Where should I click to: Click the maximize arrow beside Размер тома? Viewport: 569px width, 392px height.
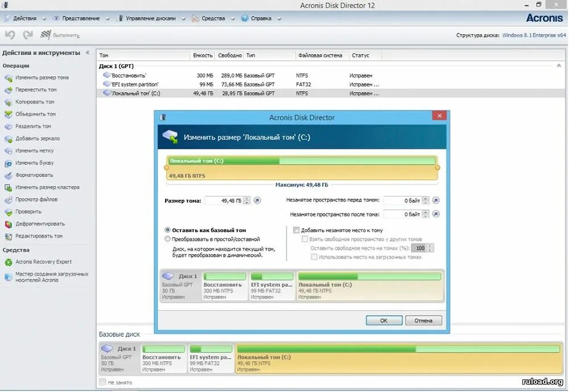[x=257, y=200]
